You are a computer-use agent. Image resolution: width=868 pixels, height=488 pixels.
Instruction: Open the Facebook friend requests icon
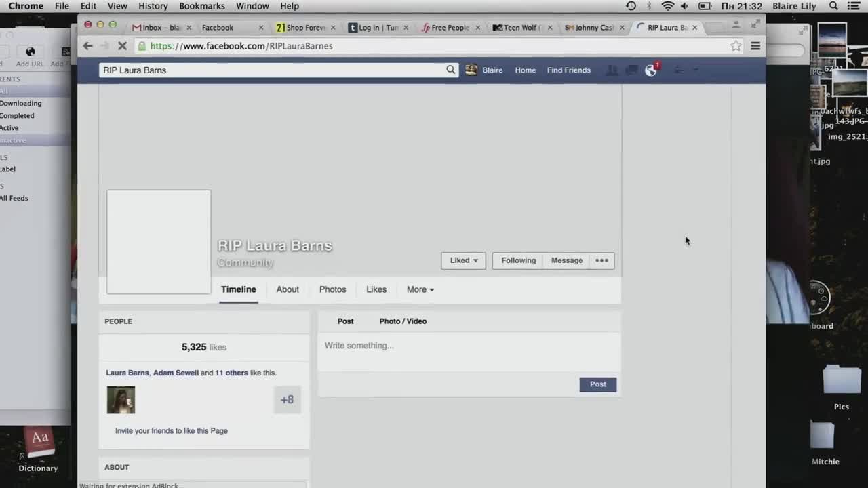point(612,70)
